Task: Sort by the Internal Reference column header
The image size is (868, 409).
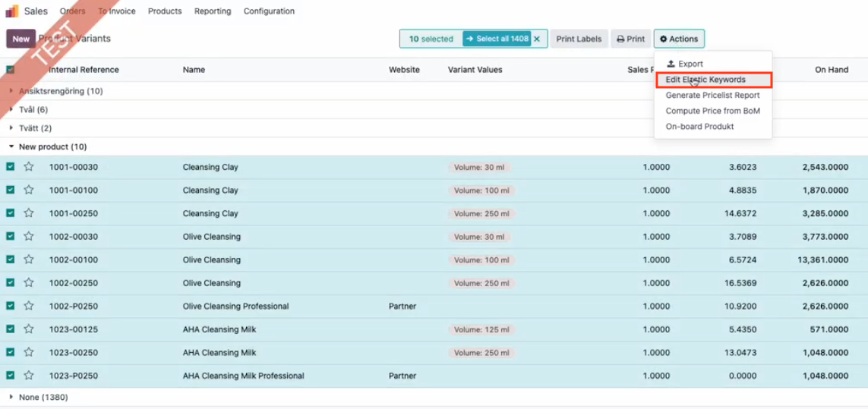Action: click(84, 70)
